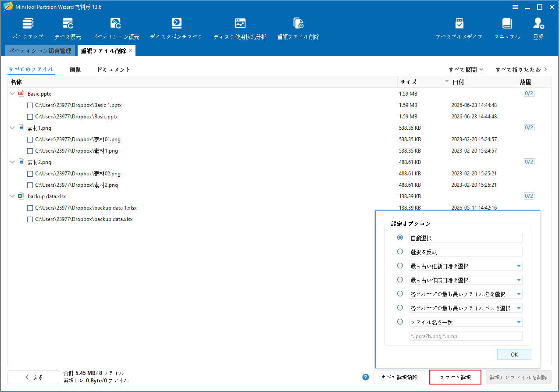Viewport: 559px width, 392px height.
Task: Check the 素材01.png file checkbox
Action: point(30,139)
